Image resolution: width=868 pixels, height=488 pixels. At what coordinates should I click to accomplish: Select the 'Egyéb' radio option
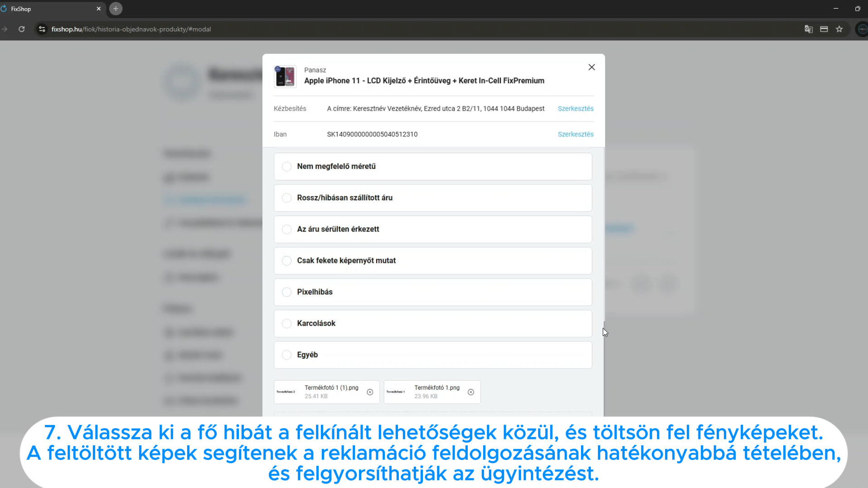[x=286, y=355]
